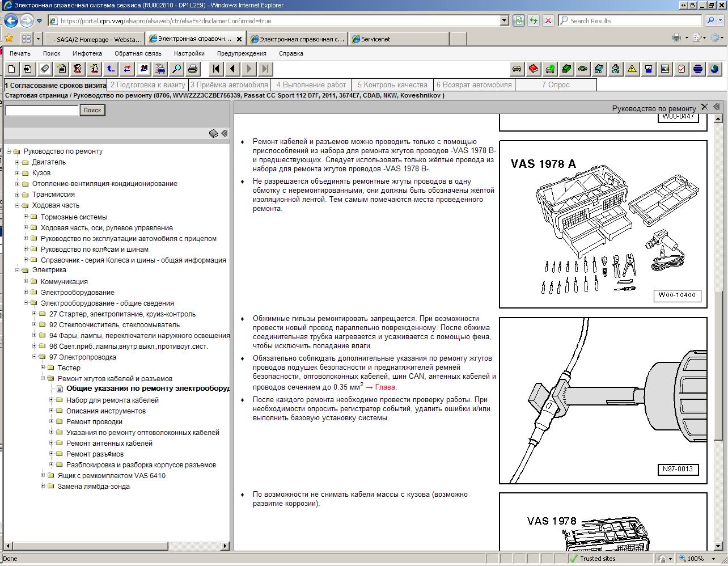Expand the Трансмиссия tree node
The image size is (728, 566).
[x=18, y=195]
